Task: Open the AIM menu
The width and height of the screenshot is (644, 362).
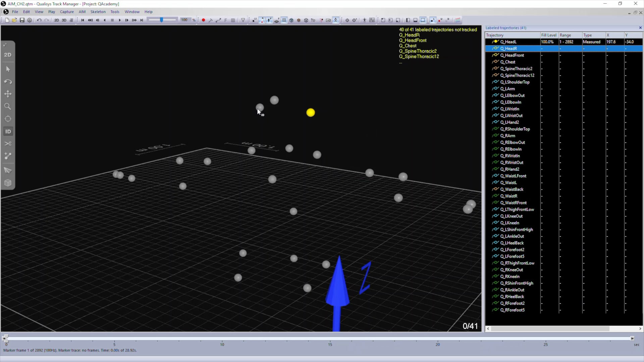Action: tap(82, 12)
